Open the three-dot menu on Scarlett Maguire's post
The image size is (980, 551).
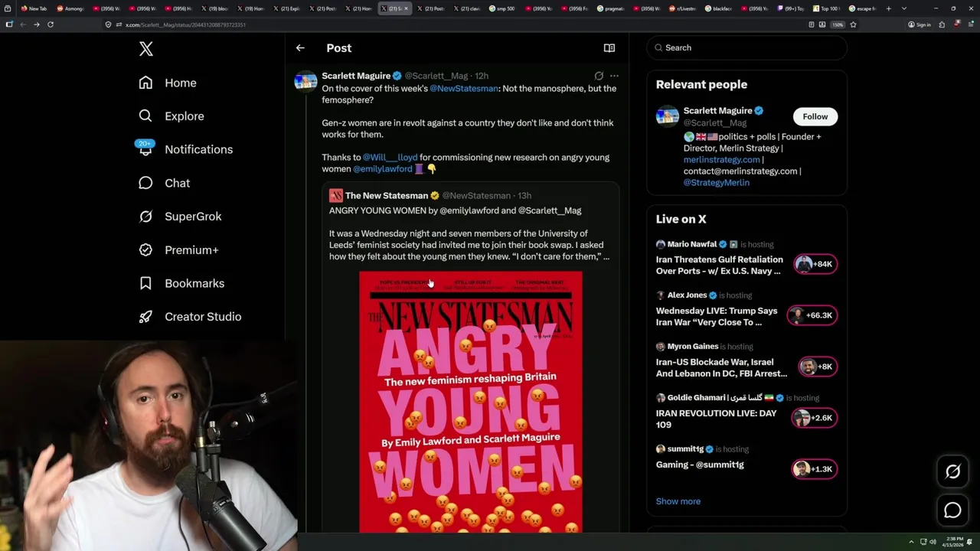point(614,76)
